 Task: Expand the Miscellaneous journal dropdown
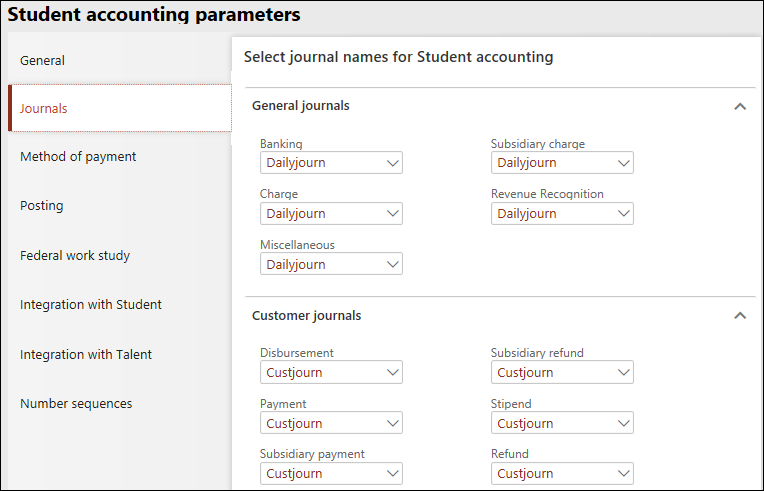pyautogui.click(x=391, y=265)
